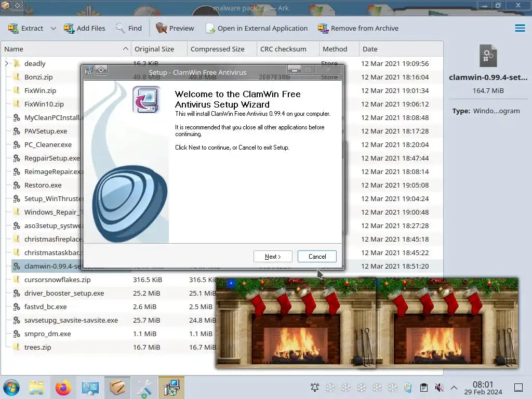The height and width of the screenshot is (399, 532).
Task: Click the 316.5 KiB original size cell
Action: point(147,280)
